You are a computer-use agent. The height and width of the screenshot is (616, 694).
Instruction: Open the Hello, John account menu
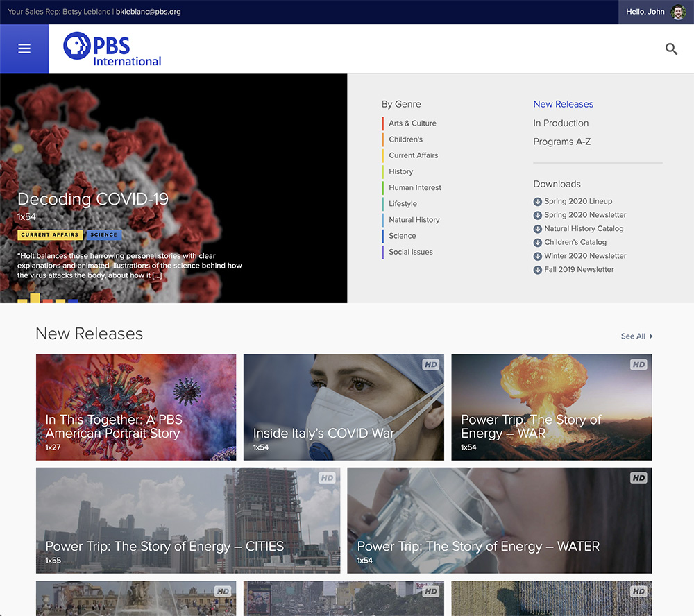coord(645,12)
